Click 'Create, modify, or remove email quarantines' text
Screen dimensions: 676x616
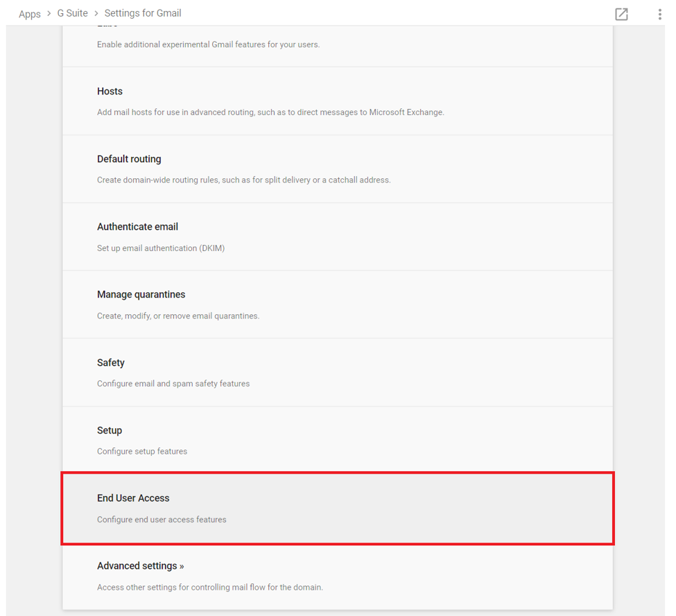tap(178, 316)
